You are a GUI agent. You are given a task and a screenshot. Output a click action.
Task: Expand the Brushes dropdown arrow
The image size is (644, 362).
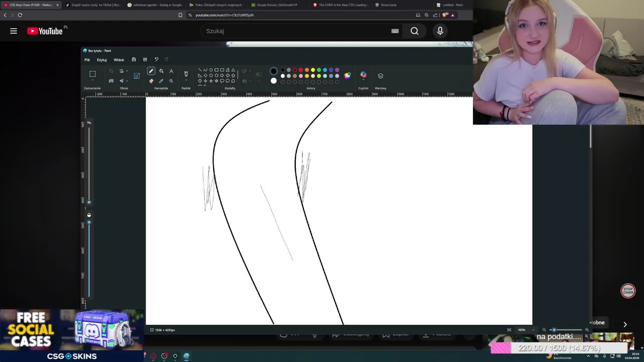[x=186, y=80]
